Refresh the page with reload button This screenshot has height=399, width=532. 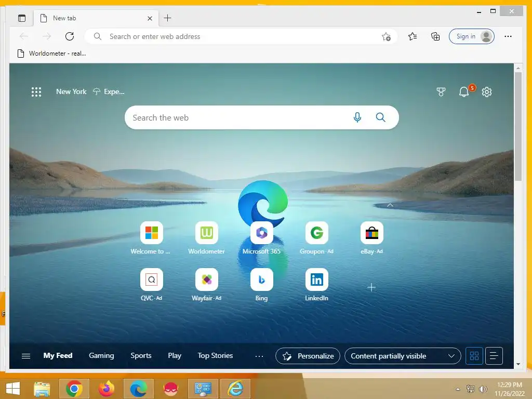coord(70,36)
